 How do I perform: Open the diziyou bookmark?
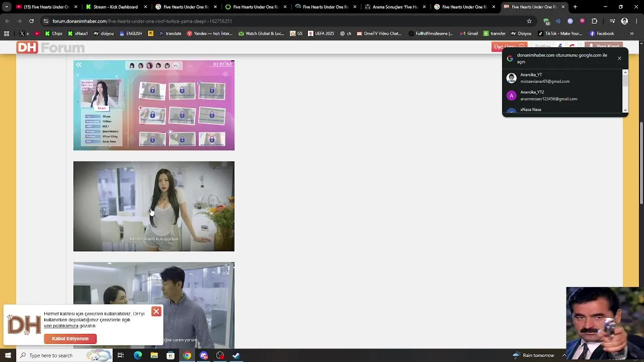(x=104, y=34)
